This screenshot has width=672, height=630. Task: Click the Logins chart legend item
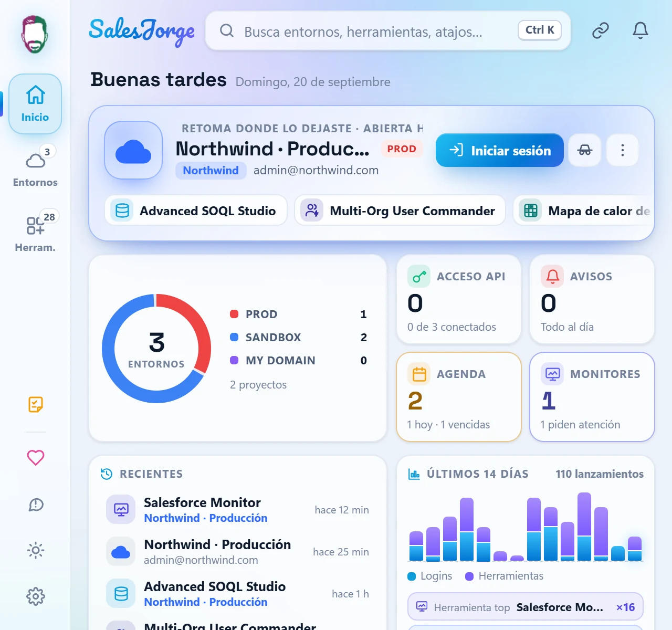point(430,576)
